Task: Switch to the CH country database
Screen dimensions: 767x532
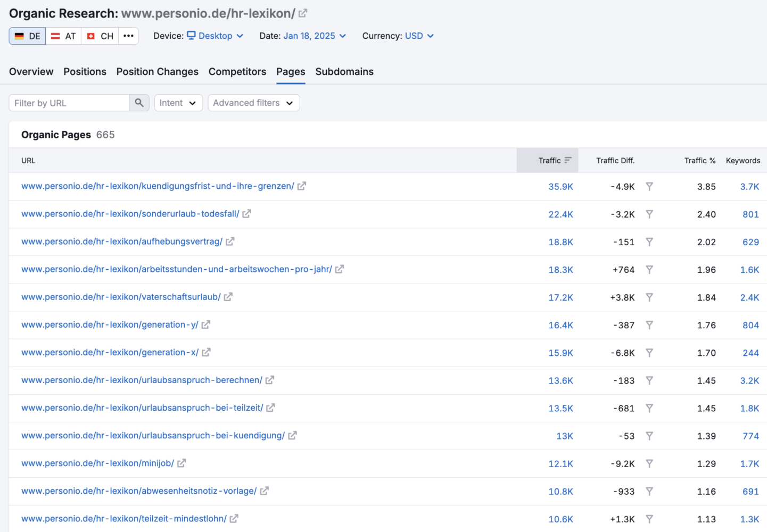Action: [x=100, y=36]
